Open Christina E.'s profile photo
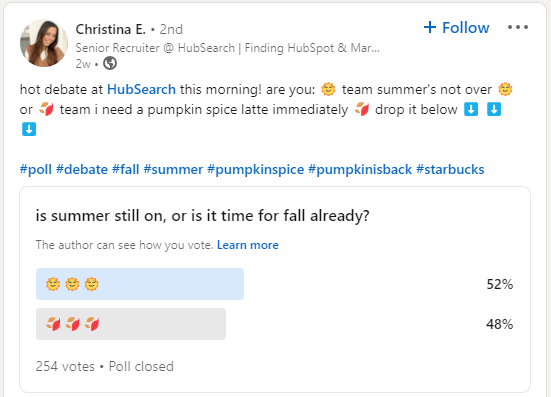The height and width of the screenshot is (397, 551). tap(44, 43)
